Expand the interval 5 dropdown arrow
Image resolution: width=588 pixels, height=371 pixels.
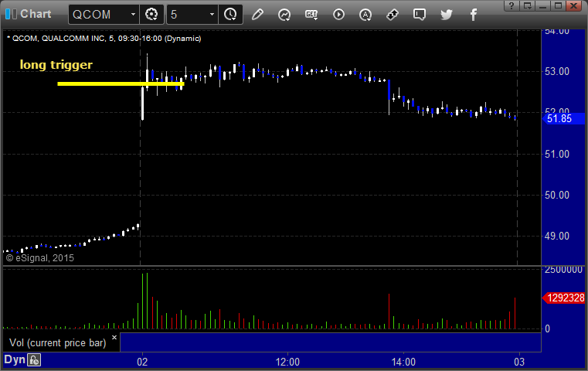pyautogui.click(x=212, y=15)
